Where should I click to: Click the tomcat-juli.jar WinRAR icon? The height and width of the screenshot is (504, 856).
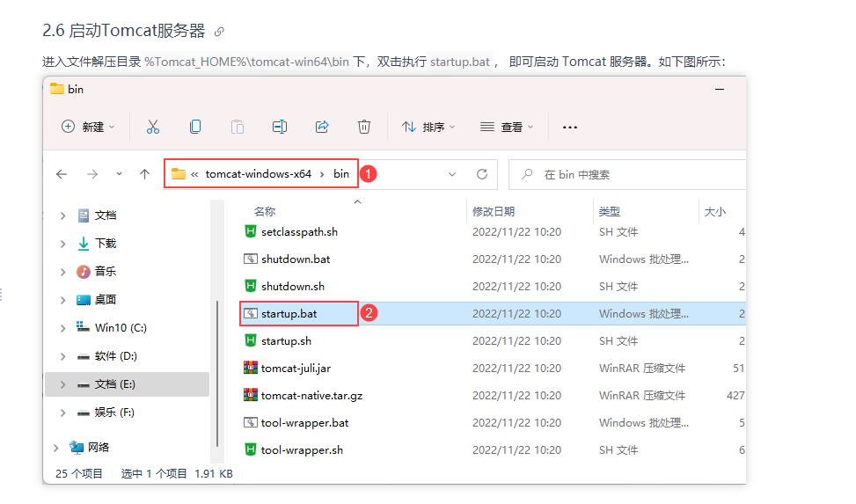tap(250, 368)
